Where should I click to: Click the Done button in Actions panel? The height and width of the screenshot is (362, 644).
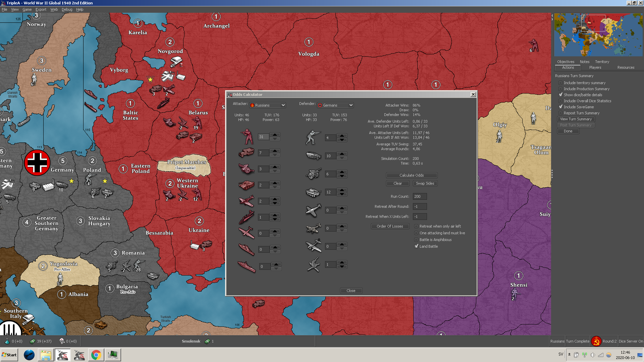tap(568, 131)
